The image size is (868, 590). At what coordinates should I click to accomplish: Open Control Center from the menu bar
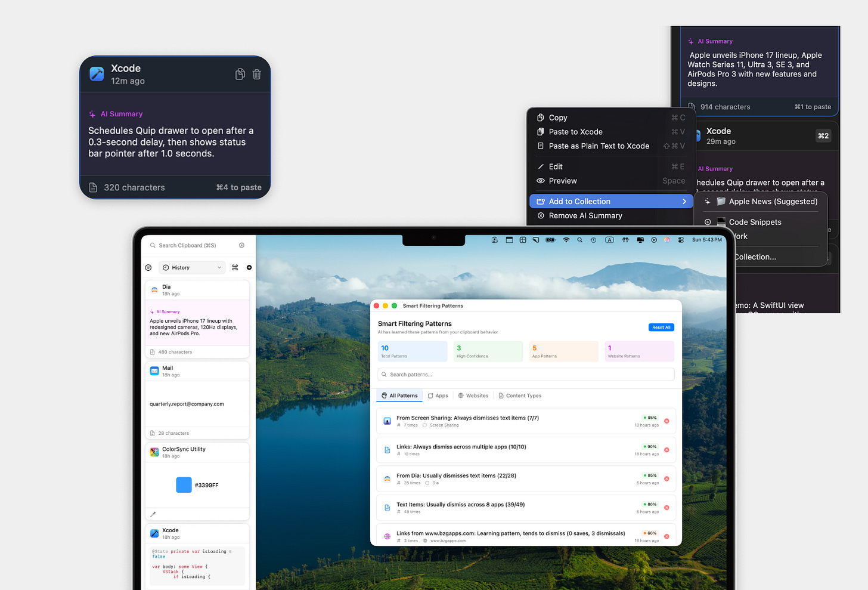point(681,240)
